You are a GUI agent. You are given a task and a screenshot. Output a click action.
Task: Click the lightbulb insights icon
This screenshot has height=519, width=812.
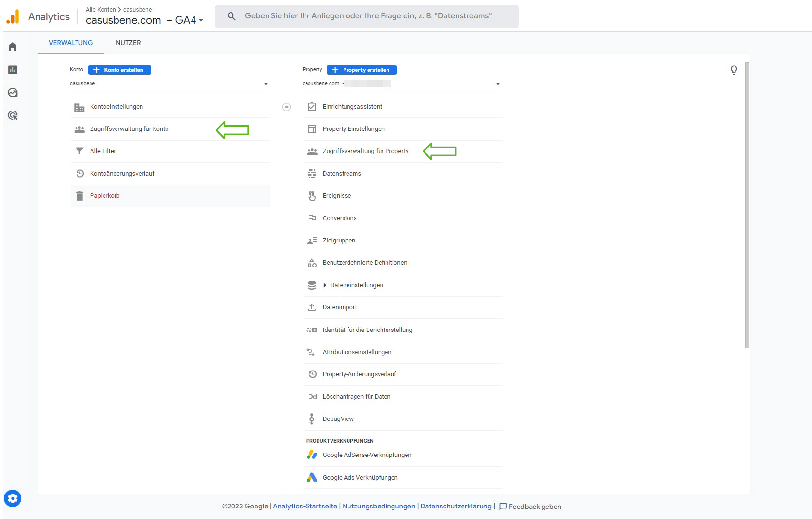(734, 70)
